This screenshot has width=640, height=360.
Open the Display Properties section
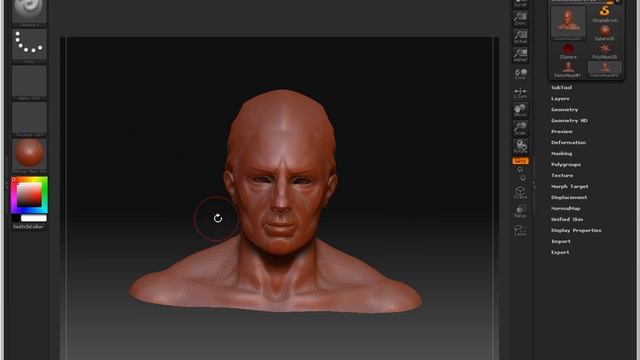pos(576,230)
